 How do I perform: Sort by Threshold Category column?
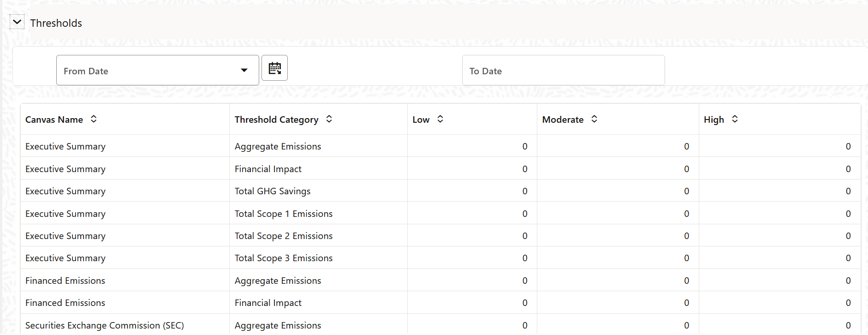(x=329, y=119)
